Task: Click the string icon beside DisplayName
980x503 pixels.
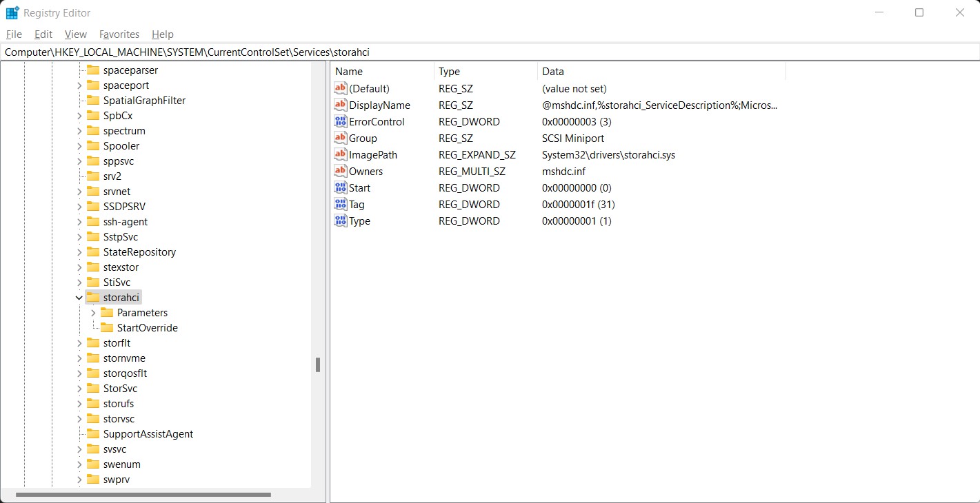Action: tap(340, 105)
